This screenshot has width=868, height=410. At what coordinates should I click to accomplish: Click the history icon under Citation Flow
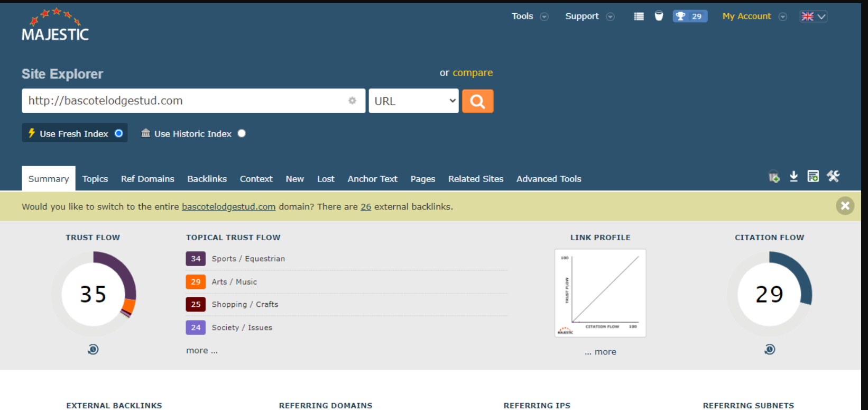pos(770,349)
